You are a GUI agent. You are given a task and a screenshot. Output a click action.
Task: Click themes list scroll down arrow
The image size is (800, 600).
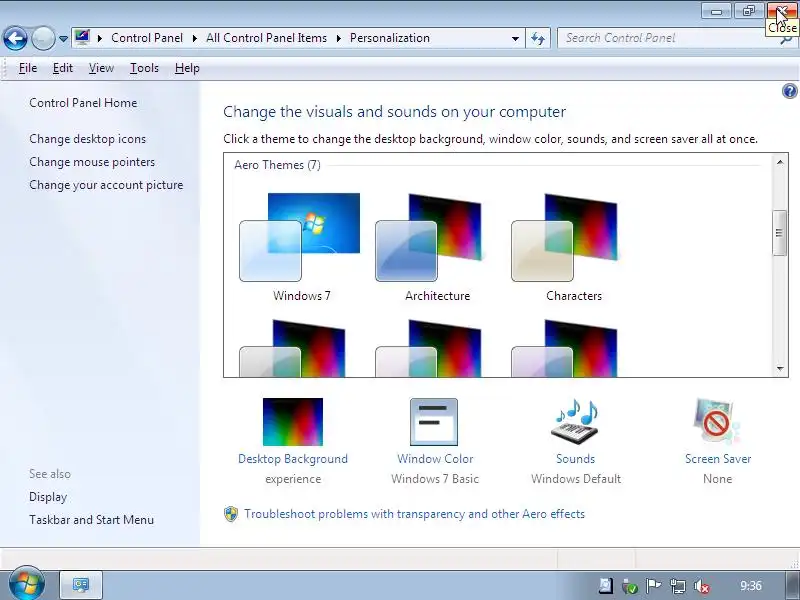click(780, 368)
